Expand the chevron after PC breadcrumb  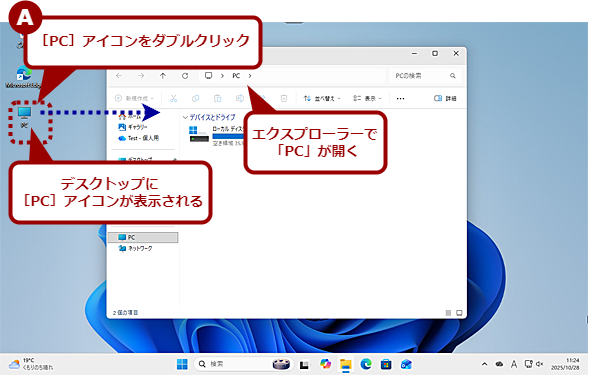[x=250, y=76]
